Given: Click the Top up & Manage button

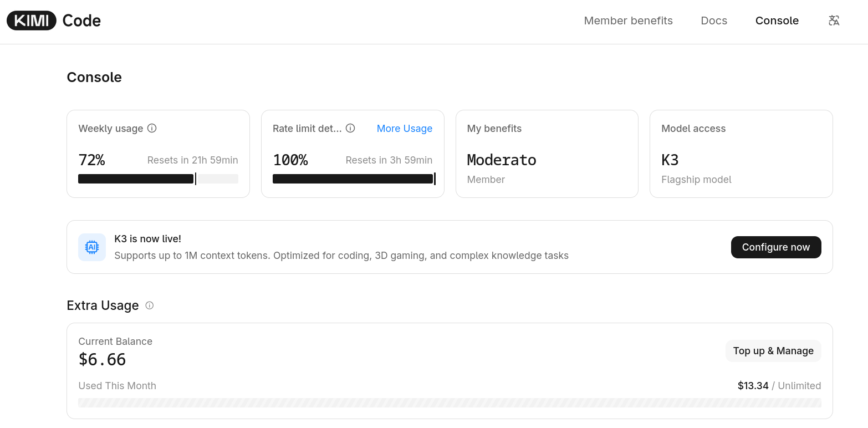Looking at the screenshot, I should (x=773, y=351).
